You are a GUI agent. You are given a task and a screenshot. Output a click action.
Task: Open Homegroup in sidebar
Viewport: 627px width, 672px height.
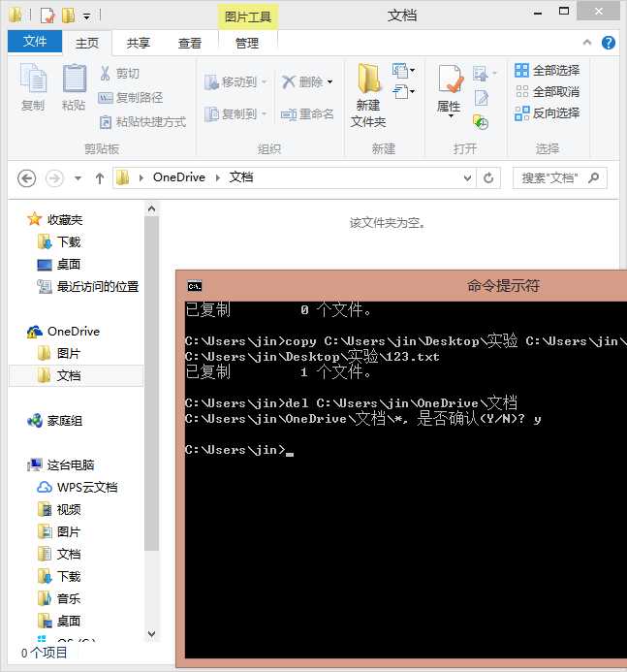pos(54,421)
